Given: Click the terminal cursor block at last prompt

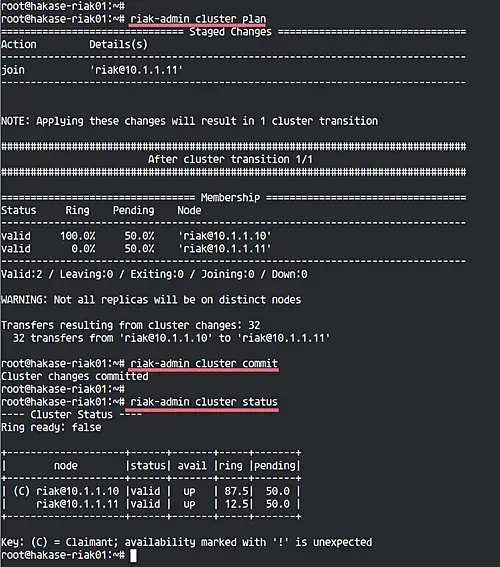Looking at the screenshot, I should coord(133,555).
